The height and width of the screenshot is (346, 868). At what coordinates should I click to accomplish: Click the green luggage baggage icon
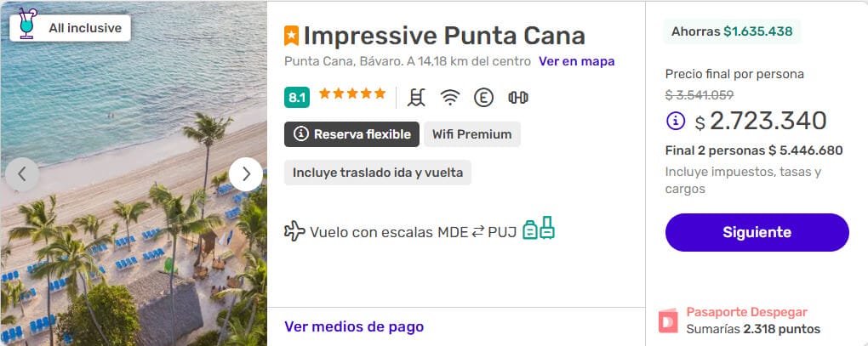[539, 228]
